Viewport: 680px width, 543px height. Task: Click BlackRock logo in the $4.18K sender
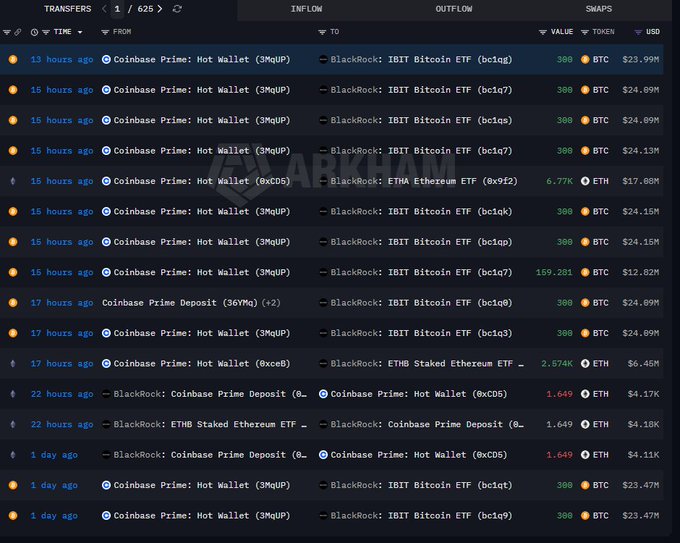pos(106,424)
